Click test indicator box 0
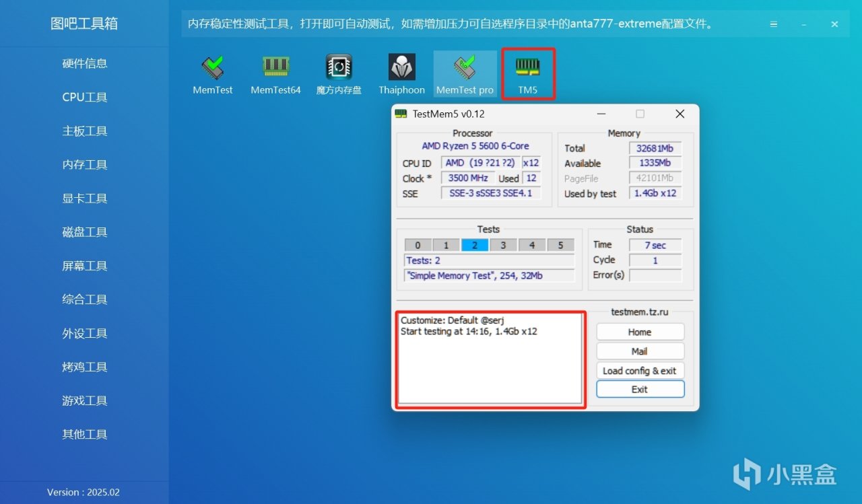The height and width of the screenshot is (504, 862). 418,245
